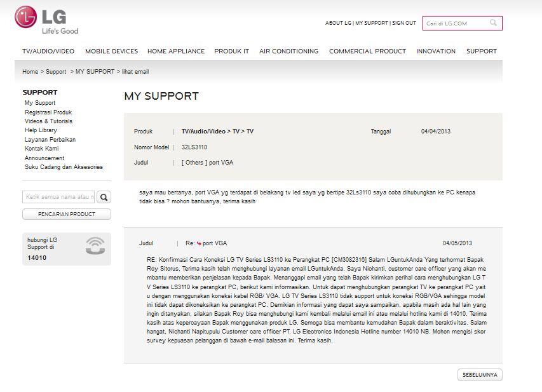542x392 pixels.
Task: Follow the ABOUT LG link
Action: tap(338, 23)
